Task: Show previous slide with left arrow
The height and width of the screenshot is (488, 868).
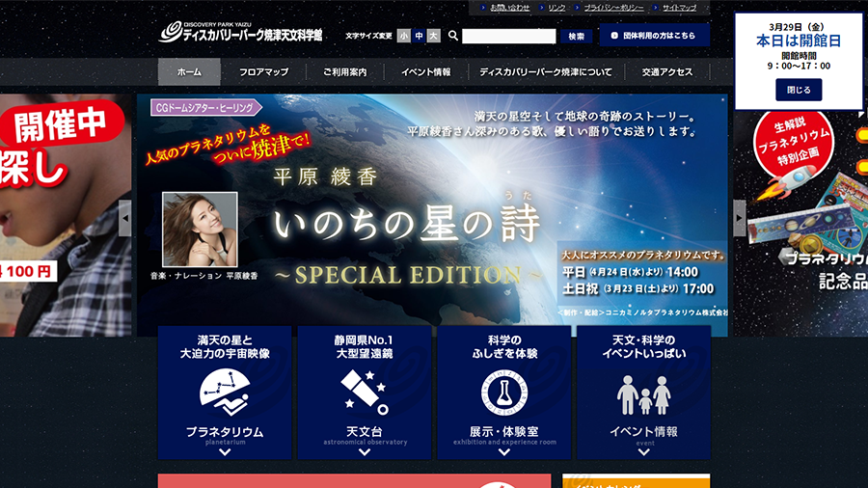Action: pyautogui.click(x=125, y=218)
